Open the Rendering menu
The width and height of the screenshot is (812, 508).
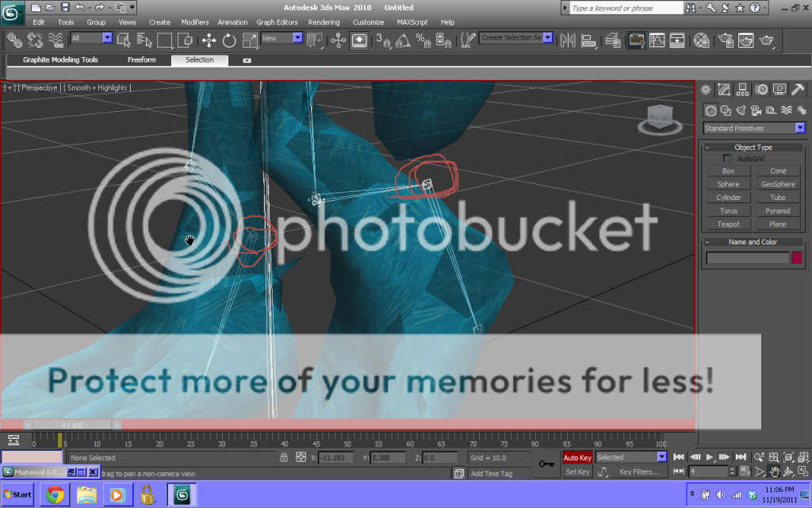tap(324, 22)
